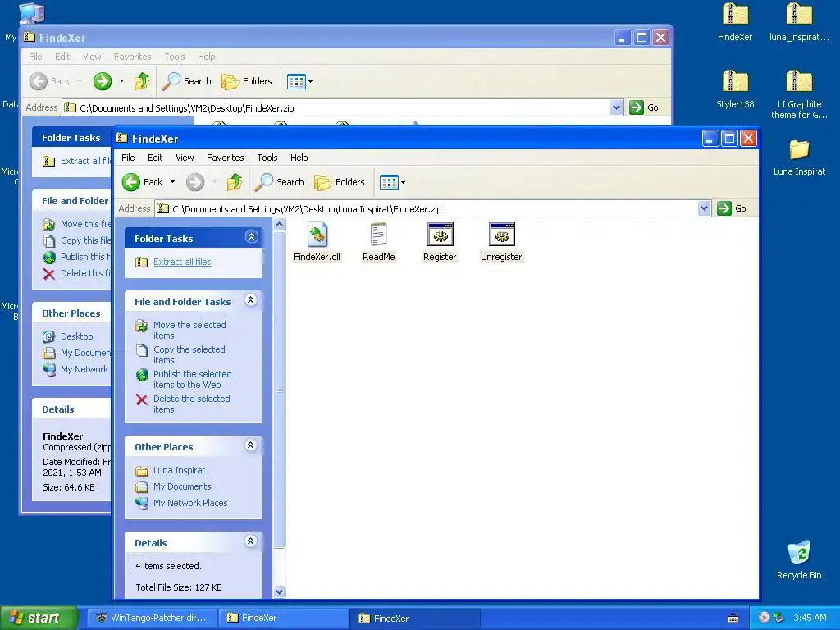Click Desktop link in back window's Other Places
The image size is (840, 630).
point(76,336)
